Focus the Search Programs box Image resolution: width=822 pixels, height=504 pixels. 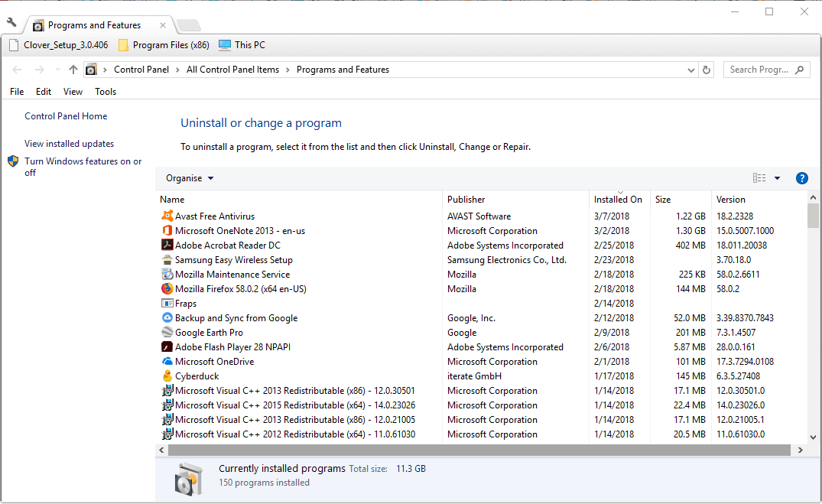[x=765, y=70]
